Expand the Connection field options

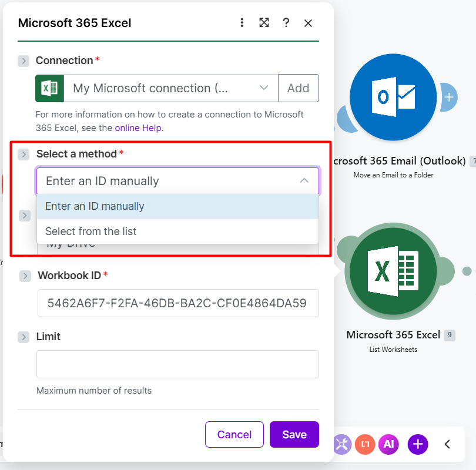pyautogui.click(x=24, y=61)
